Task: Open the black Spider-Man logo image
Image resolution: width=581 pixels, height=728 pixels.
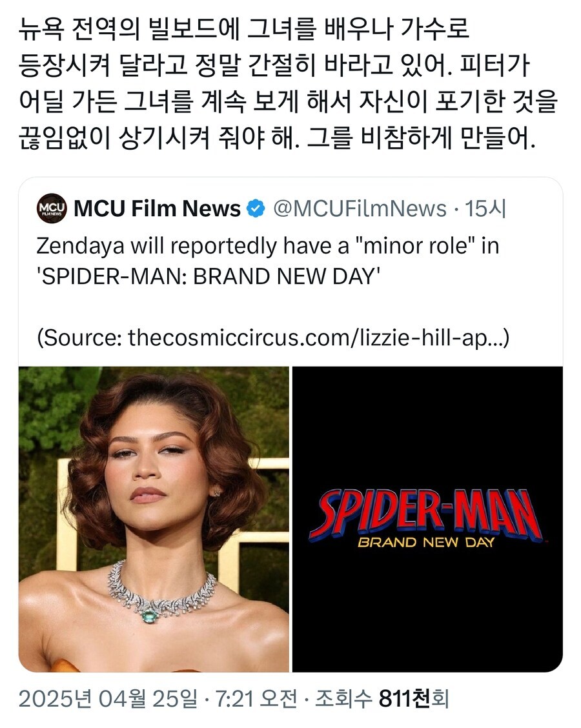Action: coord(427,519)
